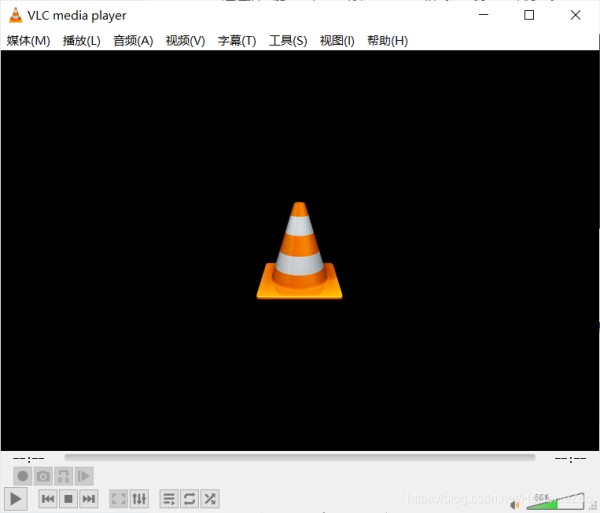The width and height of the screenshot is (600, 513).
Task: Toggle fullscreen video mode
Action: click(119, 499)
